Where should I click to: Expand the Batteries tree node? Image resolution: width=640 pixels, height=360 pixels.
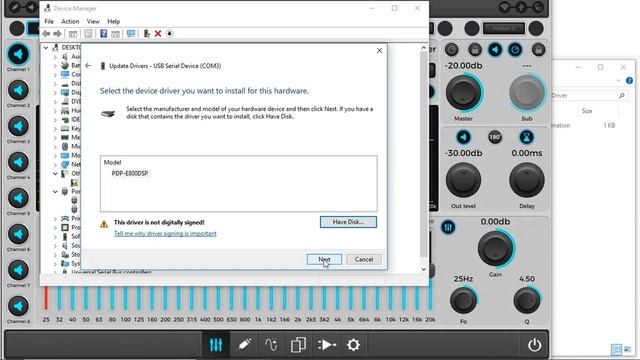click(x=55, y=66)
